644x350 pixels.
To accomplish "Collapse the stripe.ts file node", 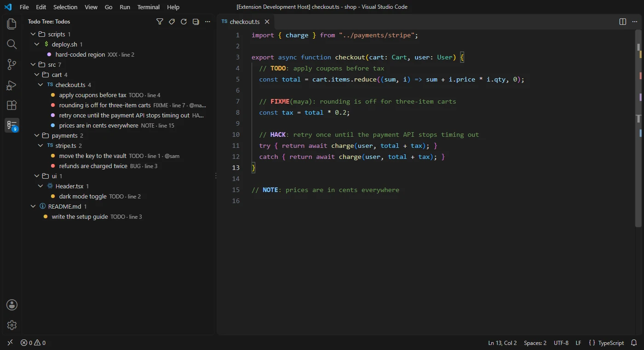I will click(40, 146).
